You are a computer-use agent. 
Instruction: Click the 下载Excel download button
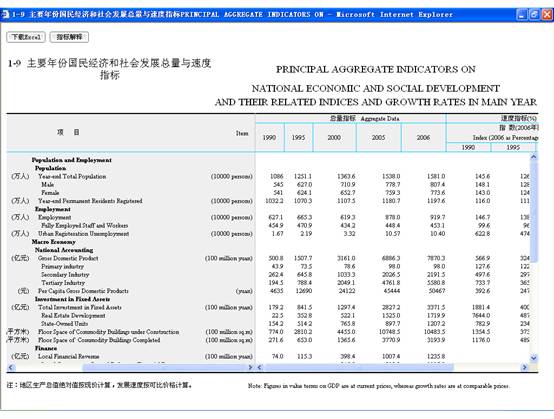[26, 37]
